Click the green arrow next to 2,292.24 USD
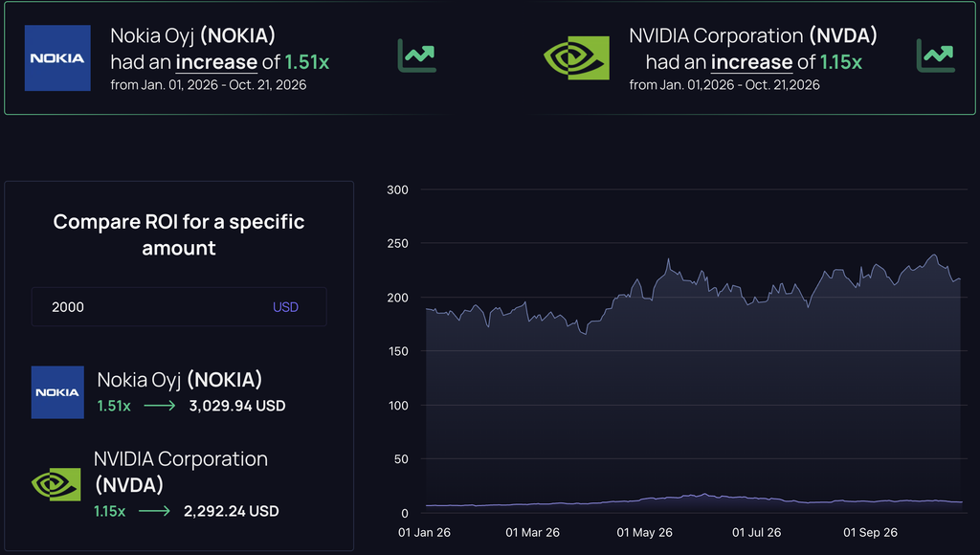980x555 pixels. click(x=154, y=511)
